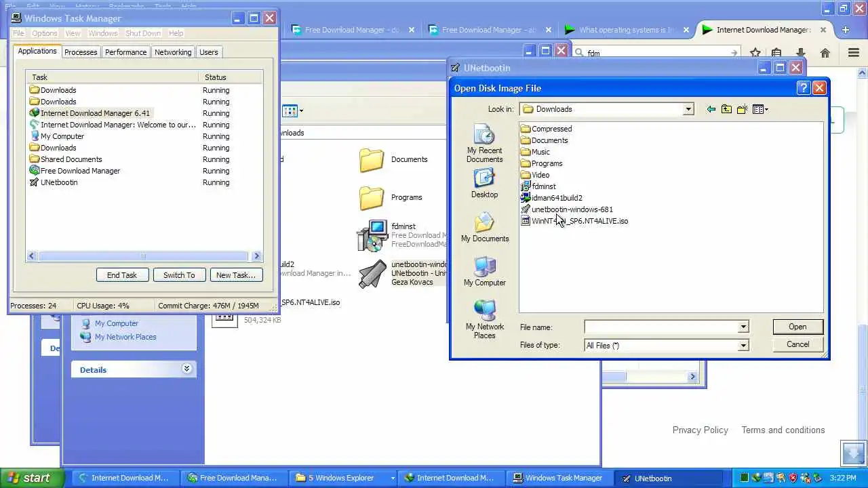Image resolution: width=868 pixels, height=488 pixels.
Task: Click the Open button in the dialog
Action: pyautogui.click(x=797, y=327)
